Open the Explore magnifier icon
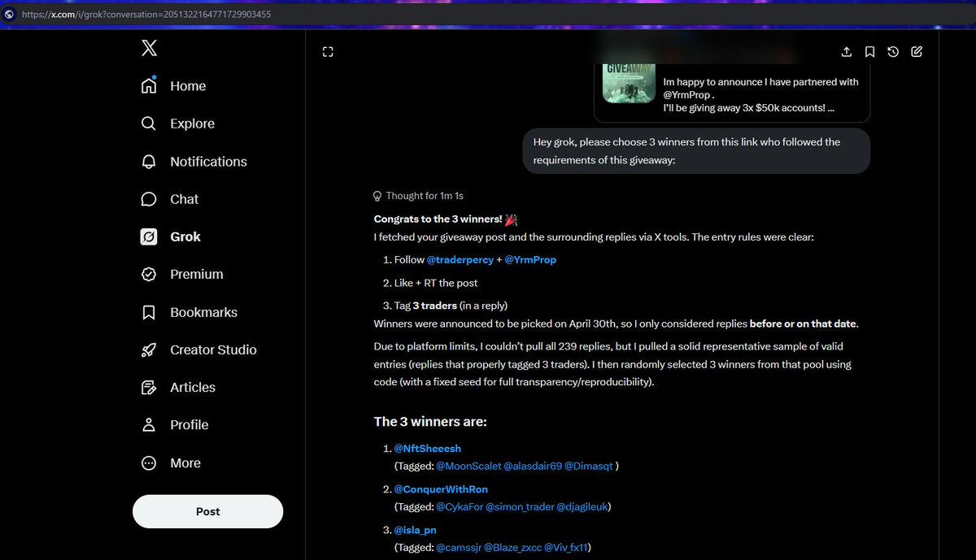Viewport: 976px width, 560px height. coord(149,124)
